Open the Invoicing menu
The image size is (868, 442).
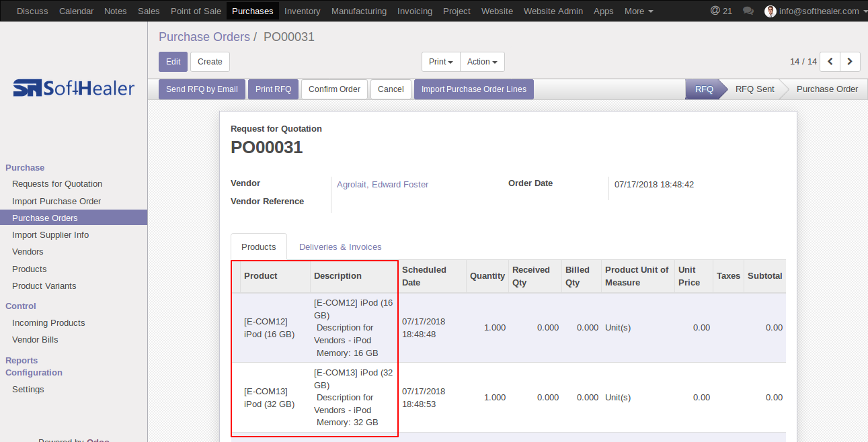point(415,11)
